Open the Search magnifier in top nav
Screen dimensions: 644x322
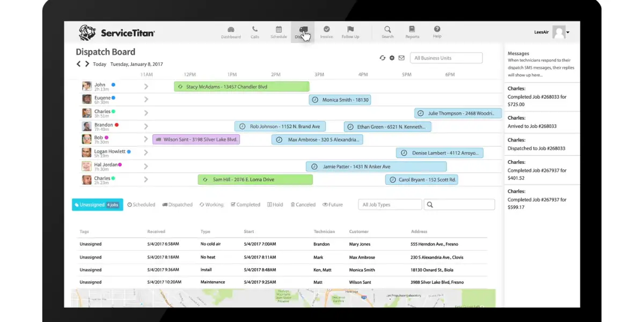tap(387, 32)
